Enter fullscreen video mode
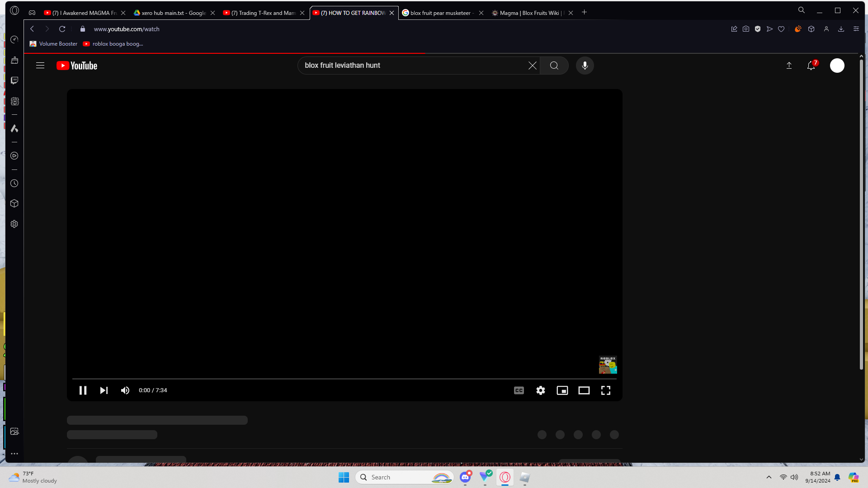This screenshot has width=868, height=488. [606, 390]
